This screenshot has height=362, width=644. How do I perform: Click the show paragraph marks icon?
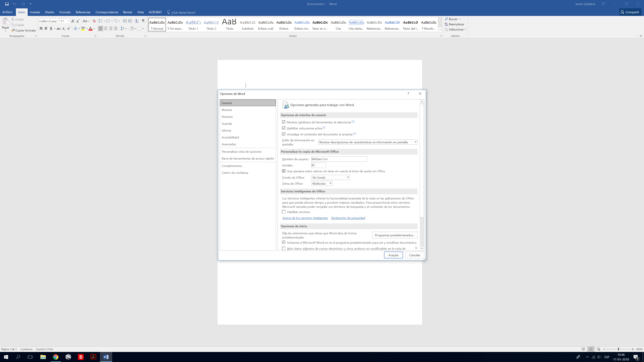pyautogui.click(x=143, y=21)
